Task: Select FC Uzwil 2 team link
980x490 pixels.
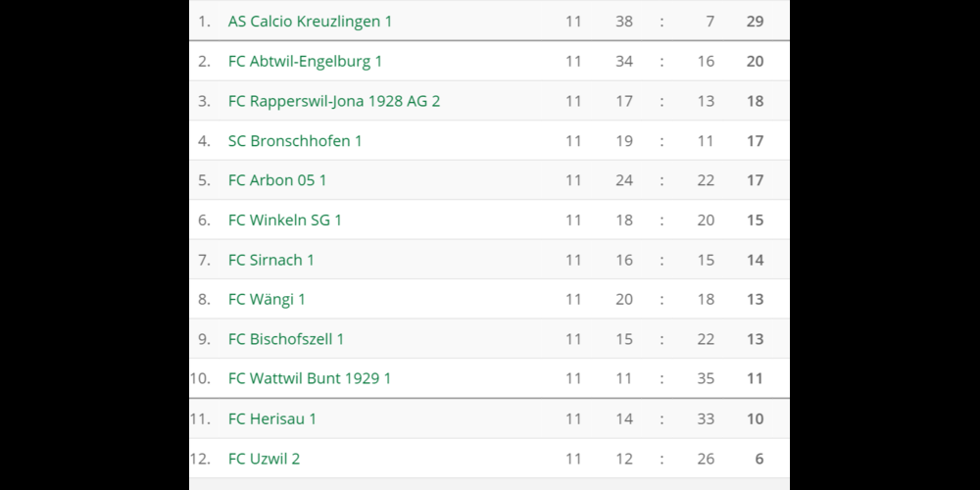Action: [264, 459]
